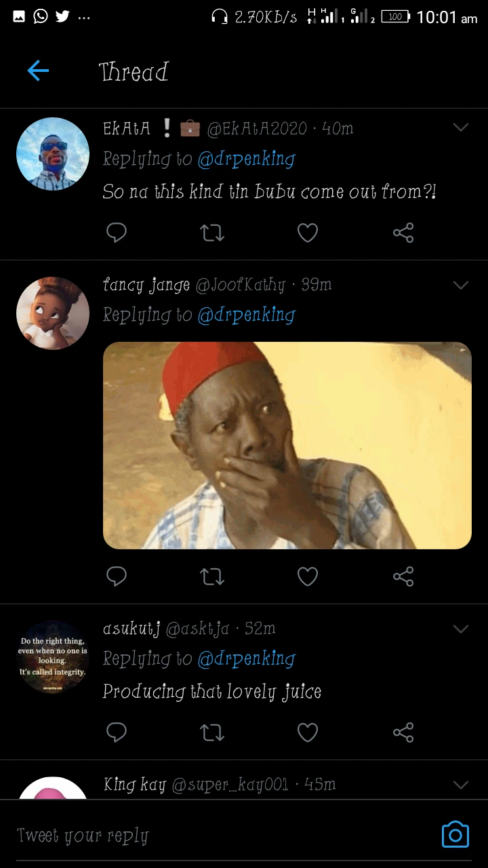488x868 pixels.
Task: View EkAtA's profile picture
Action: (53, 153)
